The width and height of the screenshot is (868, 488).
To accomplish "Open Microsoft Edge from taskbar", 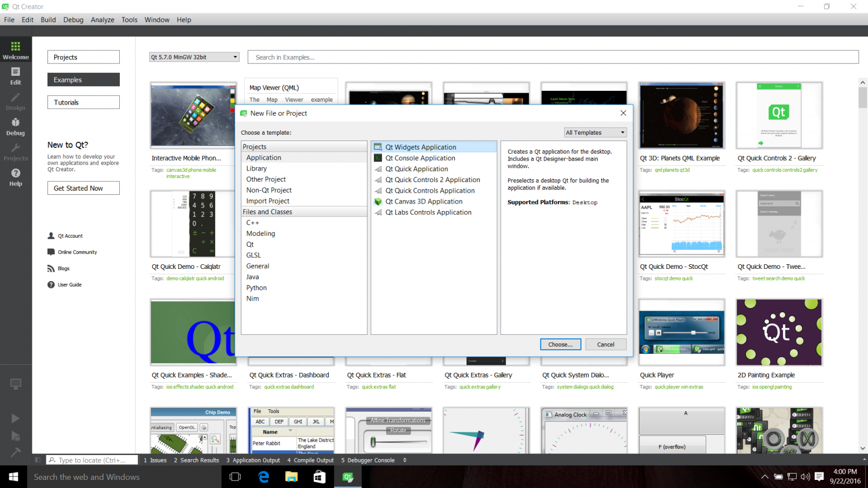I will [x=264, y=477].
